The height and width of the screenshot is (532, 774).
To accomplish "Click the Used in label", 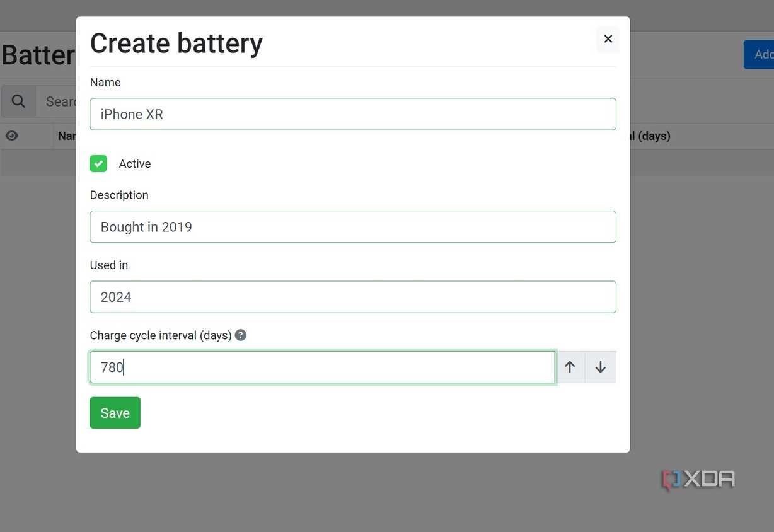I will click(109, 265).
